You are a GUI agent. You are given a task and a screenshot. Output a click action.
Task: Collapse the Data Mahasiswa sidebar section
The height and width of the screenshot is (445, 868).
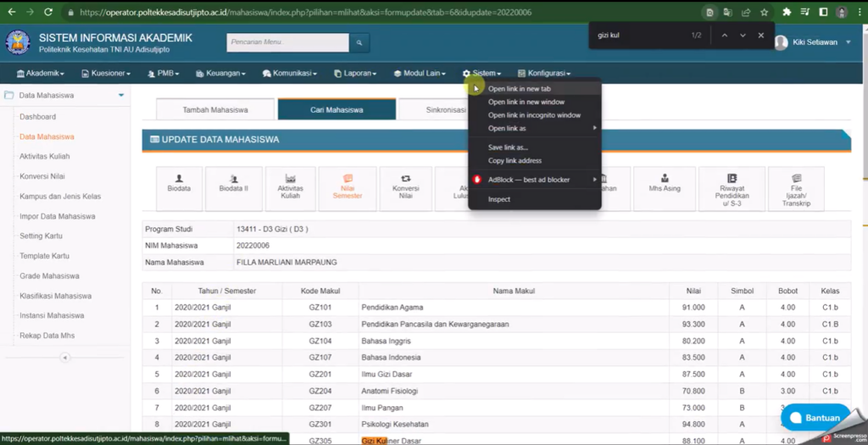[x=121, y=96]
